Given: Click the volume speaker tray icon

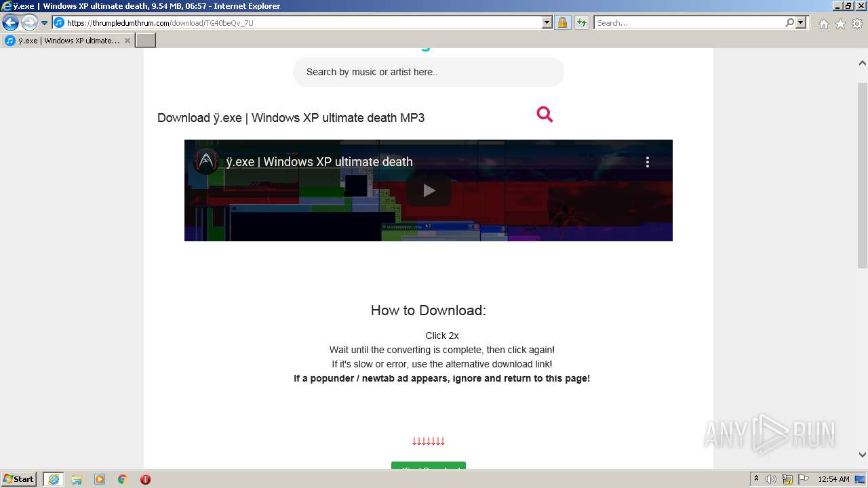Looking at the screenshot, I should [x=771, y=479].
